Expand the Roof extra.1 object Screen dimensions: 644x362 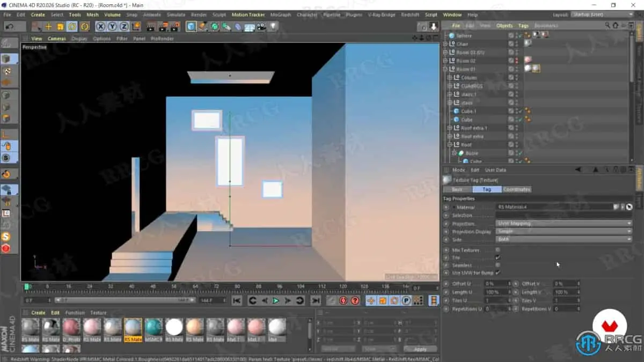pos(449,128)
